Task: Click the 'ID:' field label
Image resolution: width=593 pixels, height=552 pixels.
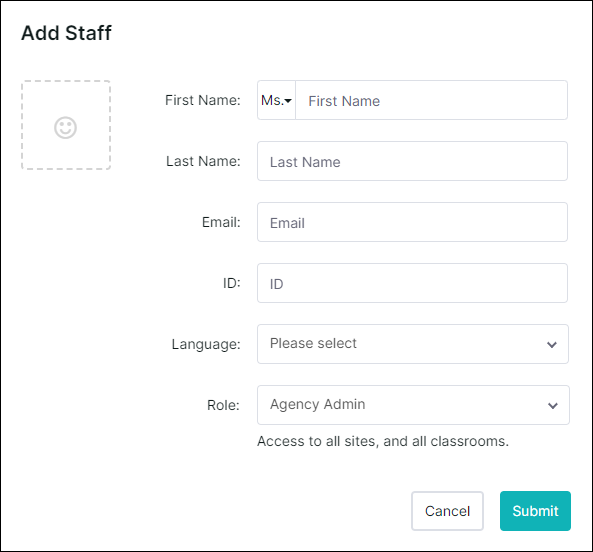Action: (x=231, y=283)
